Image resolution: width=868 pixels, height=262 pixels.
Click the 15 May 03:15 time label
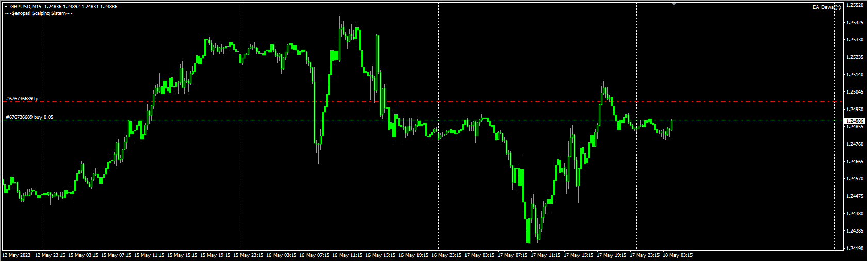click(83, 255)
